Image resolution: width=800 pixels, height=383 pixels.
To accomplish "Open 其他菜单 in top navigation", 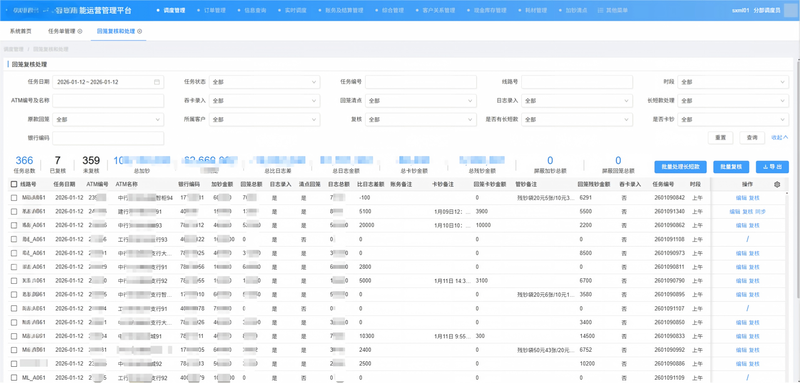I will click(x=613, y=10).
